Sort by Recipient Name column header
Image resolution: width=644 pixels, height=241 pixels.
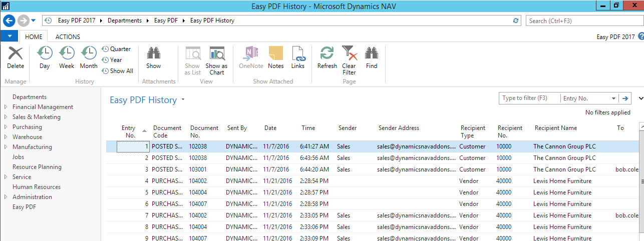click(556, 128)
